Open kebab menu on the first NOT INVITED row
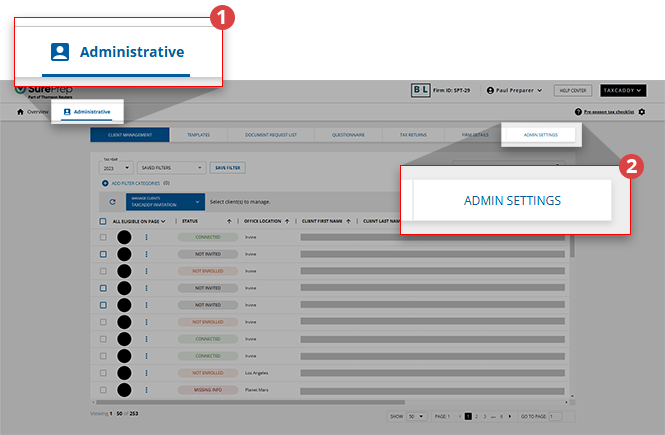Image resolution: width=665 pixels, height=435 pixels. click(x=146, y=254)
